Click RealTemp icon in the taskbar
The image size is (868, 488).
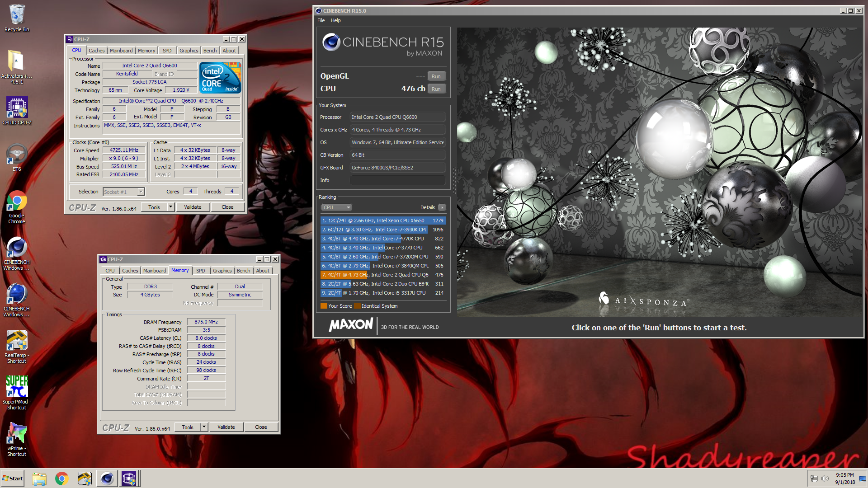[85, 479]
